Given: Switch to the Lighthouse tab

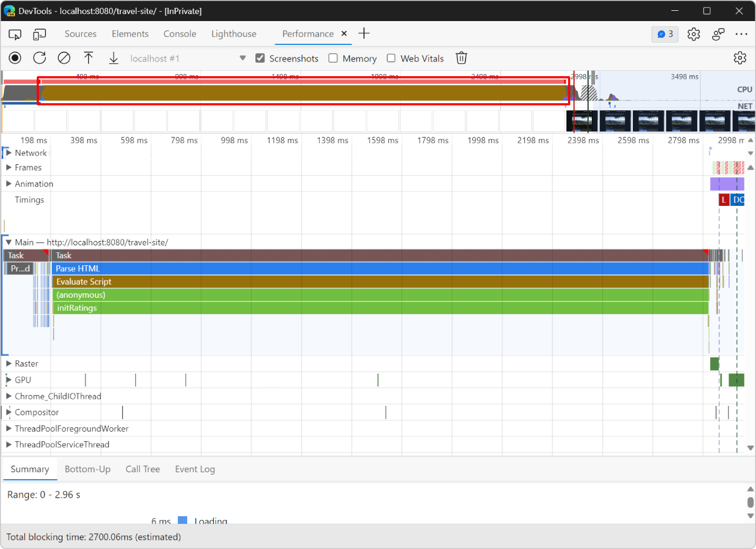Looking at the screenshot, I should pos(234,34).
